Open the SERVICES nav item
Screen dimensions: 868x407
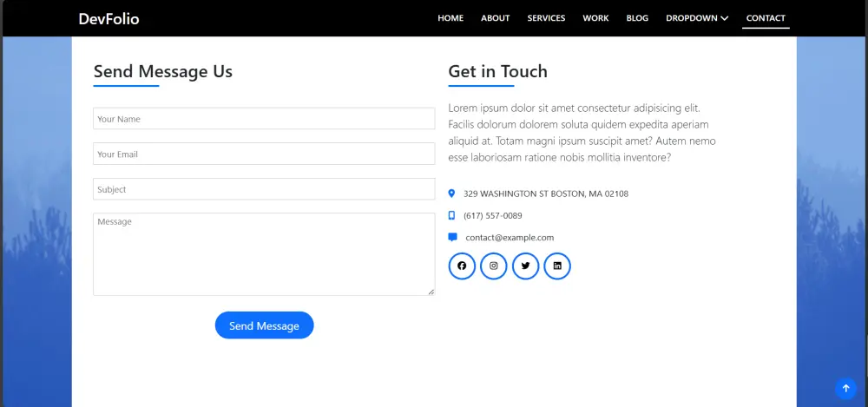point(546,18)
